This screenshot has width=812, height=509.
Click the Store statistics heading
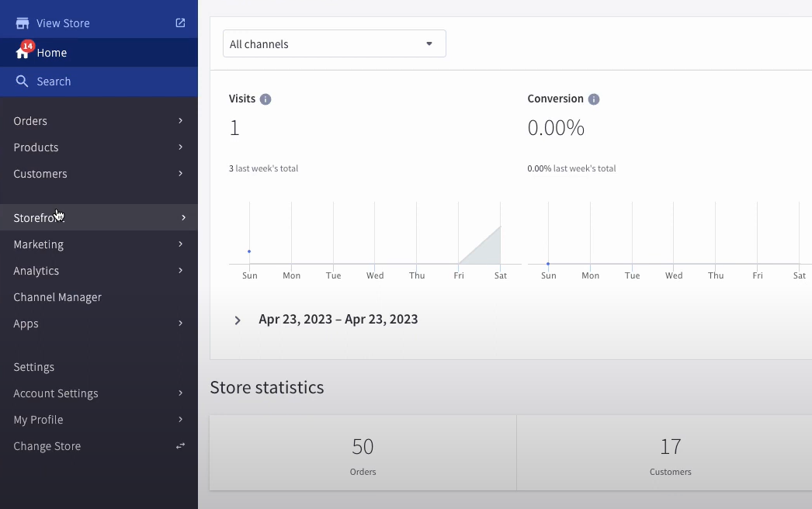[x=267, y=387]
